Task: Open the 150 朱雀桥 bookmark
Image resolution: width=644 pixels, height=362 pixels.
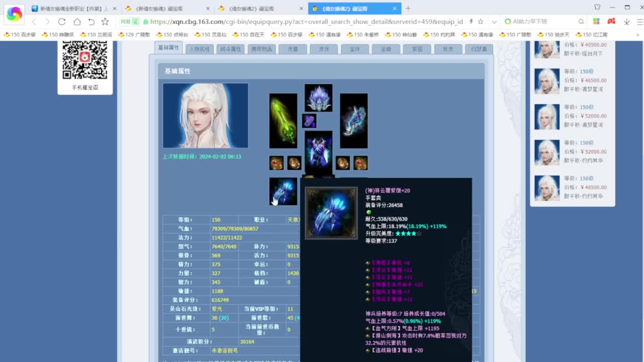Action: click(363, 35)
